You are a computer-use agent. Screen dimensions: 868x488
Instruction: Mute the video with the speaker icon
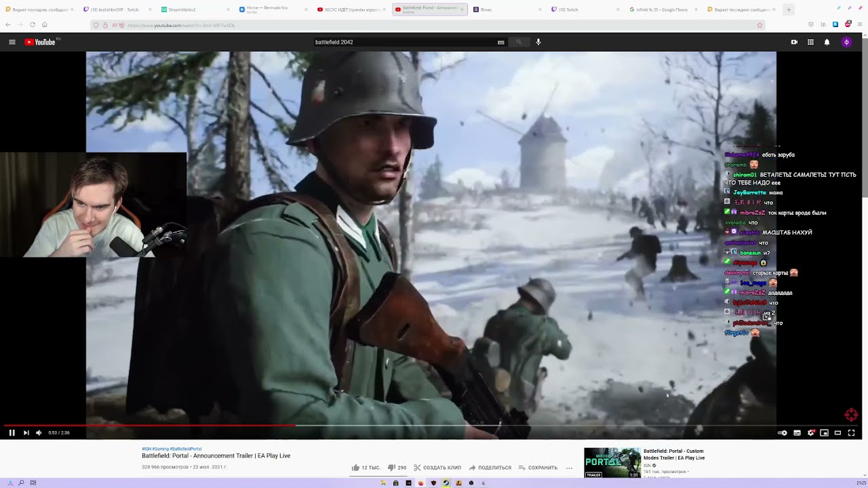point(39,432)
